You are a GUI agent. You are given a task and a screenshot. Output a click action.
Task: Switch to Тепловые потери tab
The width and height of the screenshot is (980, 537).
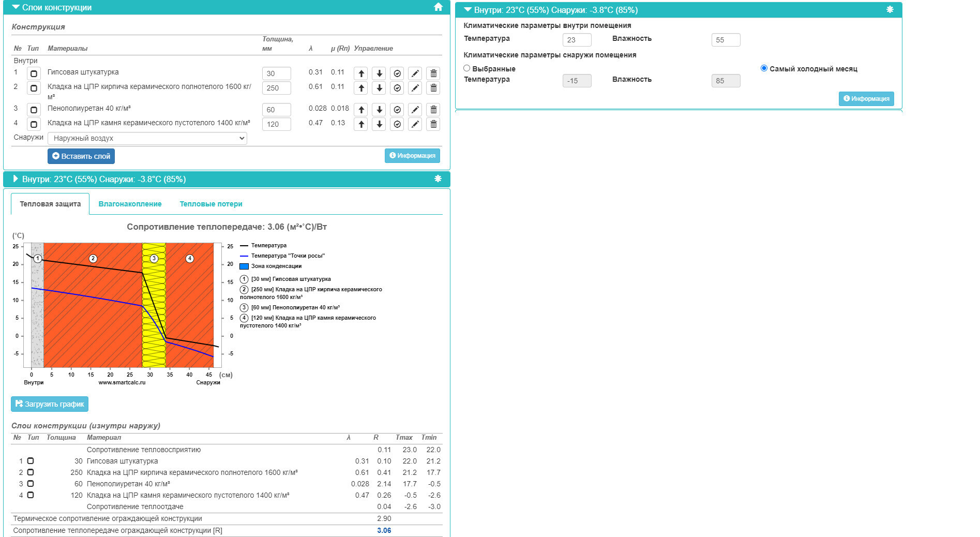tap(211, 204)
